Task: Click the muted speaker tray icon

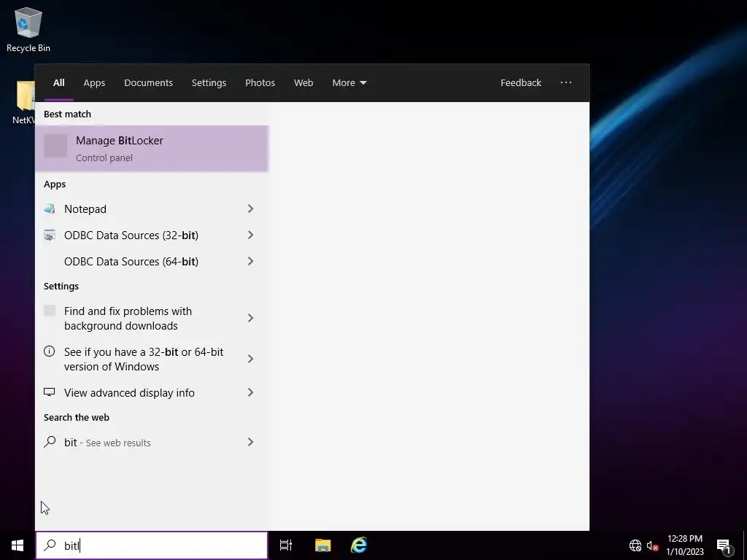Action: click(652, 545)
